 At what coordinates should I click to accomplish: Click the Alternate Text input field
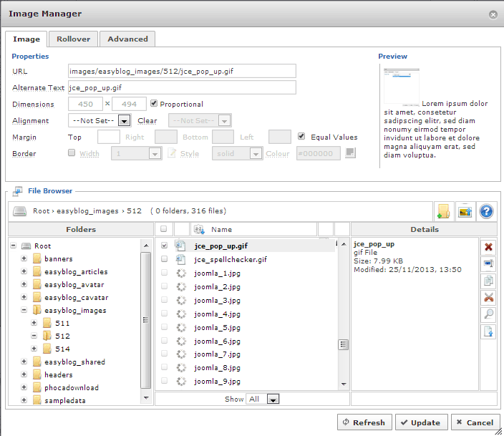click(x=182, y=87)
